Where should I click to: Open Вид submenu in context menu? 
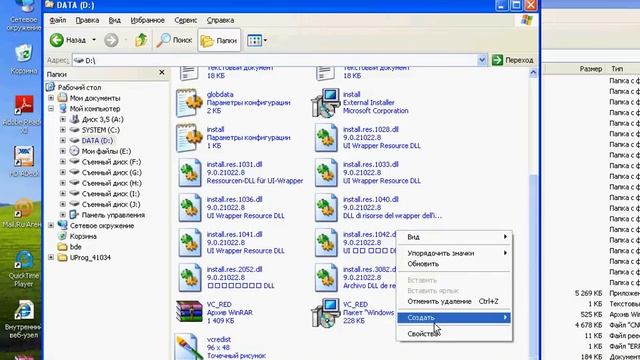[x=454, y=237]
